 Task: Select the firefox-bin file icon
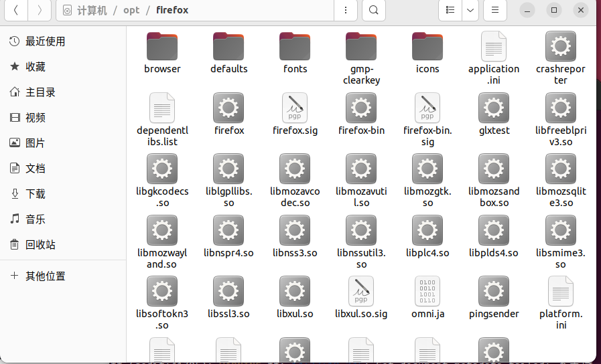coord(361,108)
